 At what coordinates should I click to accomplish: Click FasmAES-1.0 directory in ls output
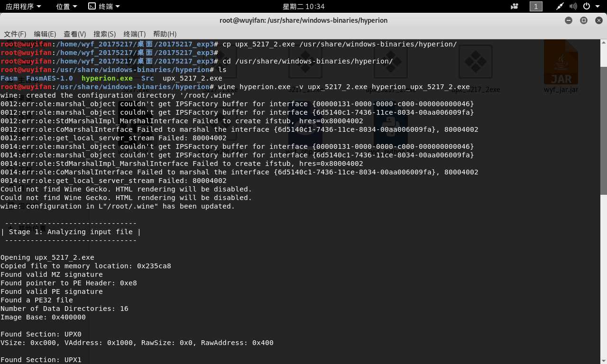(x=49, y=78)
